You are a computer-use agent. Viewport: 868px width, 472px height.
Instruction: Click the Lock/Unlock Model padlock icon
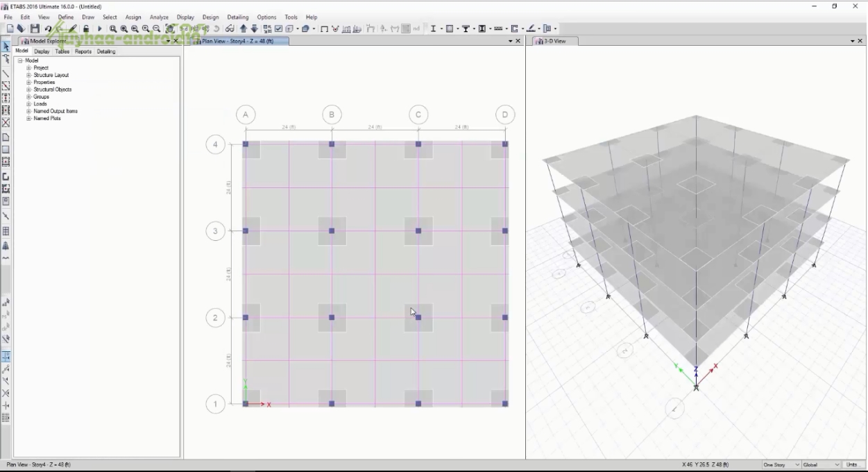click(x=86, y=28)
